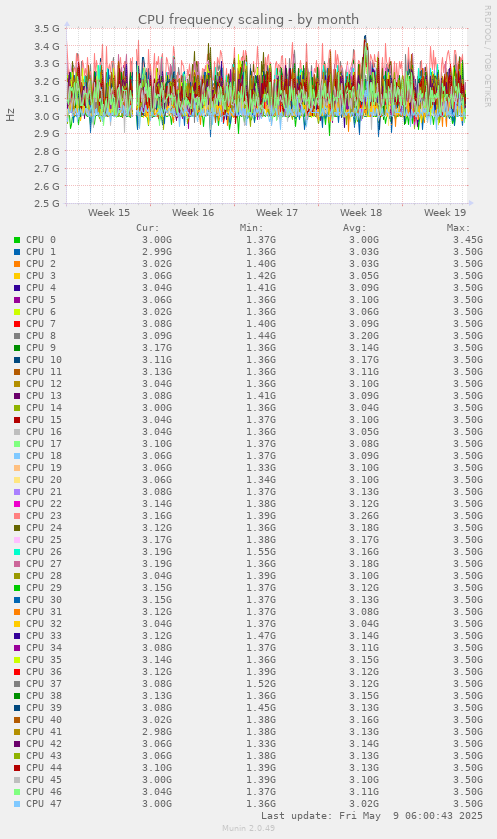Click inside the frequency graph plot area

266,116
